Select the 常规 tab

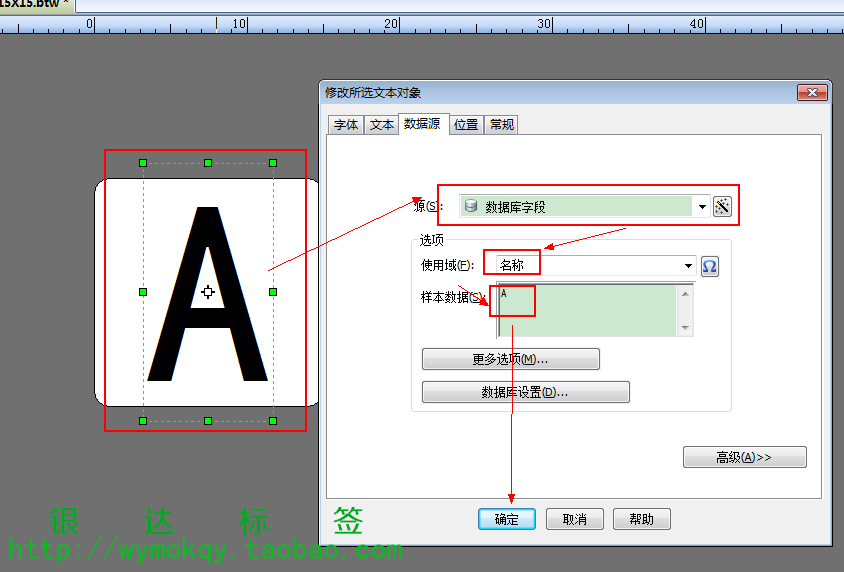[502, 125]
